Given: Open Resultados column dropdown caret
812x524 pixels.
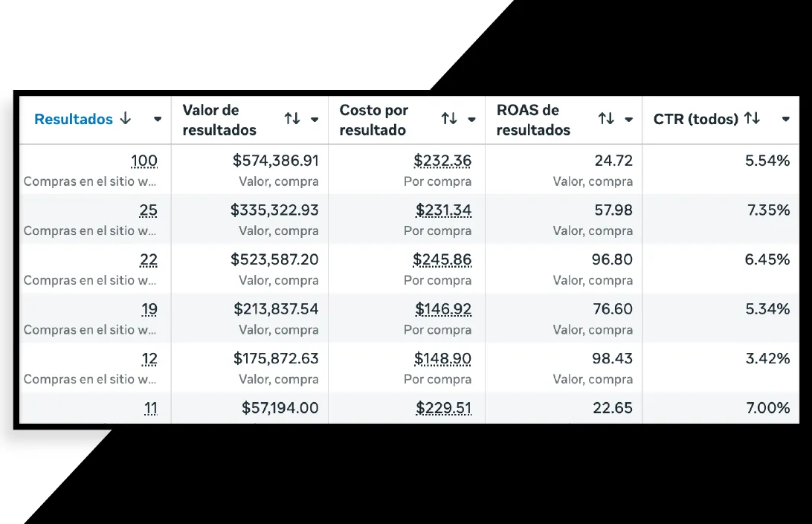Looking at the screenshot, I should pyautogui.click(x=158, y=119).
